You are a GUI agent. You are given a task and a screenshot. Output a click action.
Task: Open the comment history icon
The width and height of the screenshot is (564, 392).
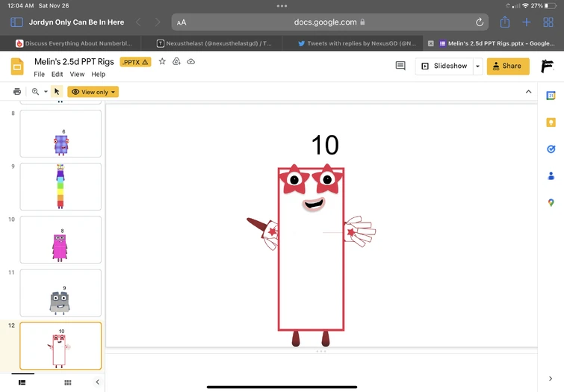[400, 66]
